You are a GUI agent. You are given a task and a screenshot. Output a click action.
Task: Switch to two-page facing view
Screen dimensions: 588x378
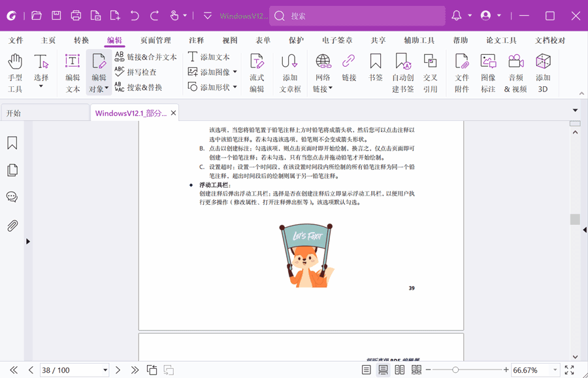click(x=400, y=370)
